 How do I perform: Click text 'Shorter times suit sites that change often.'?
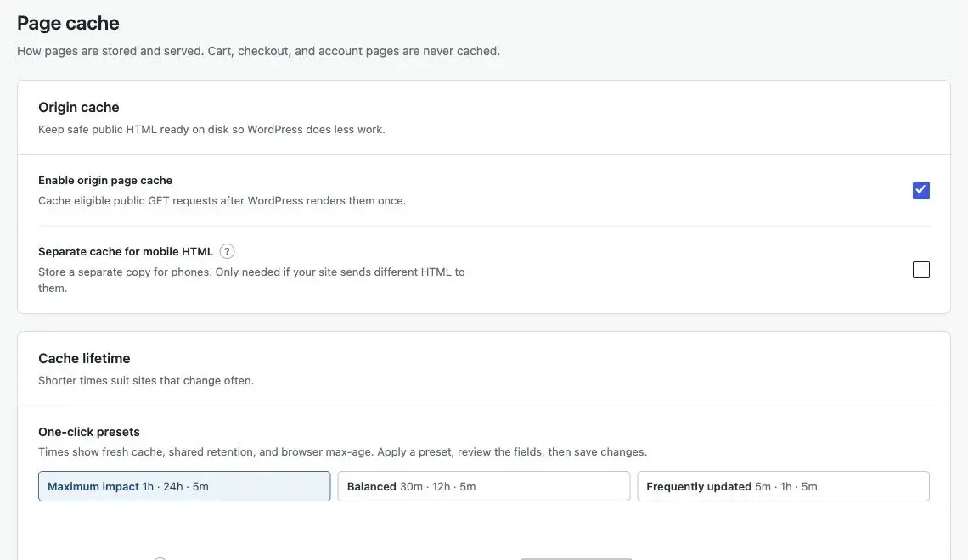tap(146, 380)
